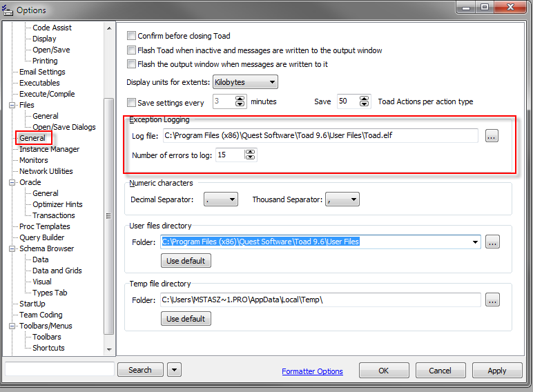533x392 pixels.
Task: Click the options search text field
Action: [x=60, y=369]
